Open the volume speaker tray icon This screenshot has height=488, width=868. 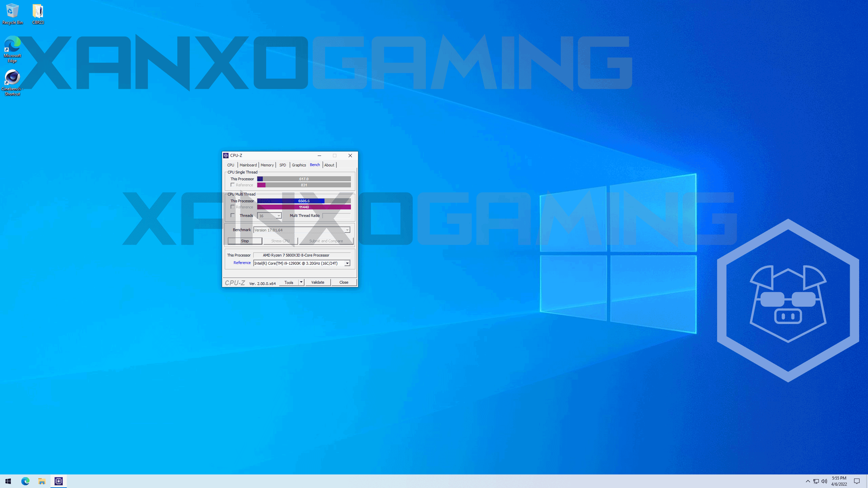pos(824,481)
